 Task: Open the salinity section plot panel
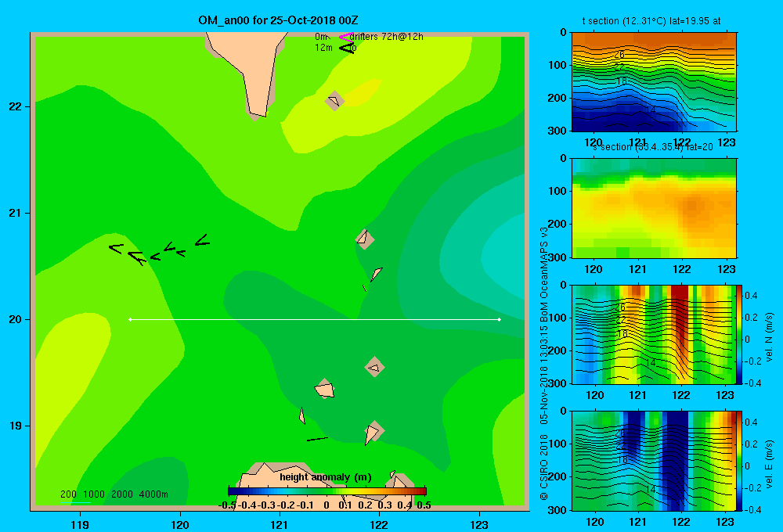pos(654,208)
